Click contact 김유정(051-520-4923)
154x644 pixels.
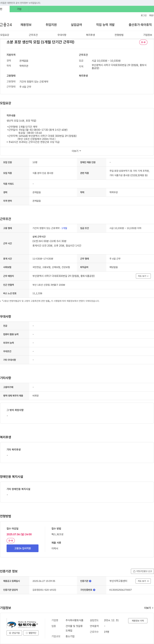coord(44,590)
